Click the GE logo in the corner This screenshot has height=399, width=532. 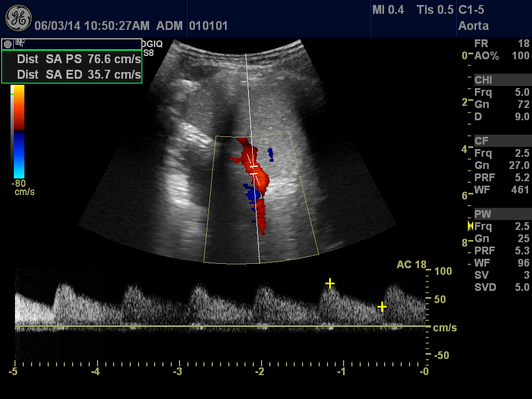(18, 18)
